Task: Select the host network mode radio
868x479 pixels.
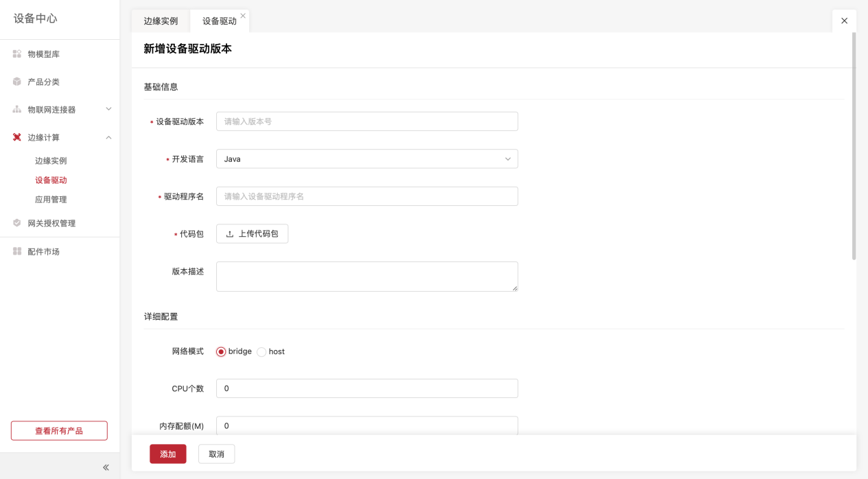Action: tap(261, 352)
